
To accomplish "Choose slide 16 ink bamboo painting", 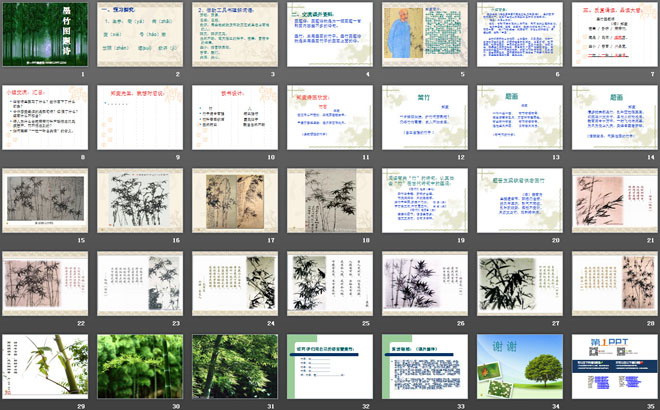I will coord(140,200).
